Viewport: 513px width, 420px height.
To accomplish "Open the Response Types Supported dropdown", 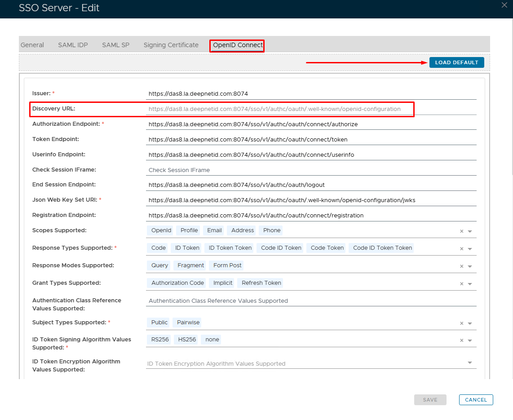I will (x=470, y=249).
